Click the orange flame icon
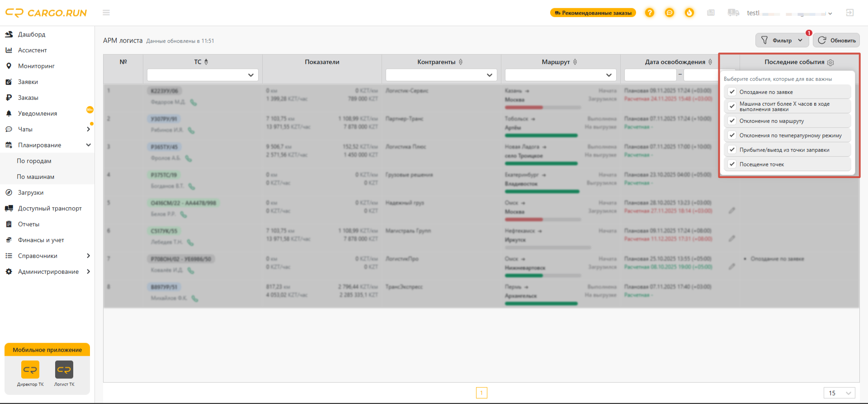868x404 pixels. (x=689, y=13)
